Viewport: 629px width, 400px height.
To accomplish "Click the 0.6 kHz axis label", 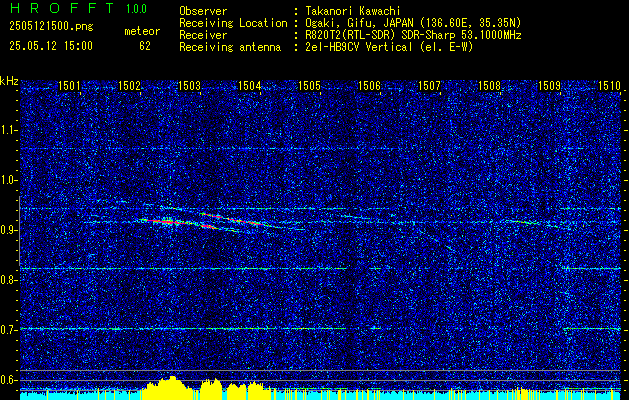I will pyautogui.click(x=9, y=380).
